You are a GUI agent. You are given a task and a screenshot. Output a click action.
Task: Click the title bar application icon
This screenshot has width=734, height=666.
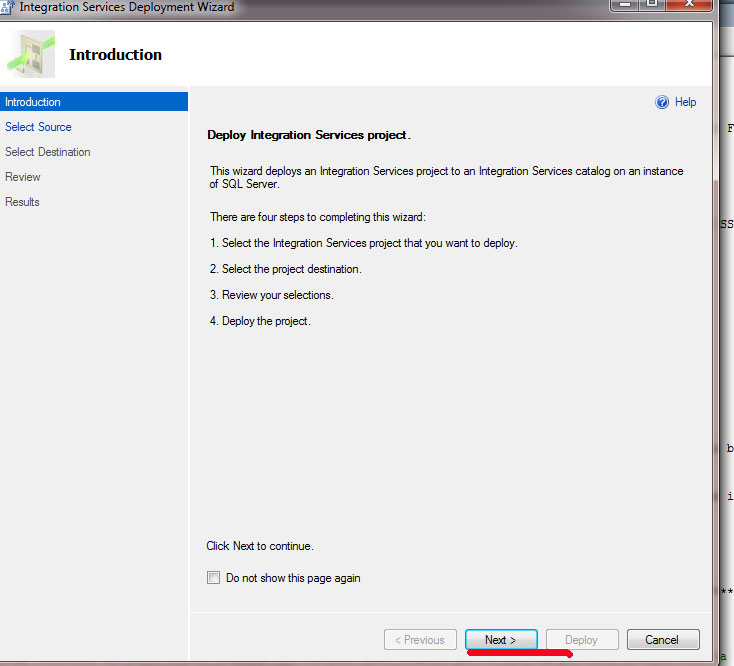[7, 7]
